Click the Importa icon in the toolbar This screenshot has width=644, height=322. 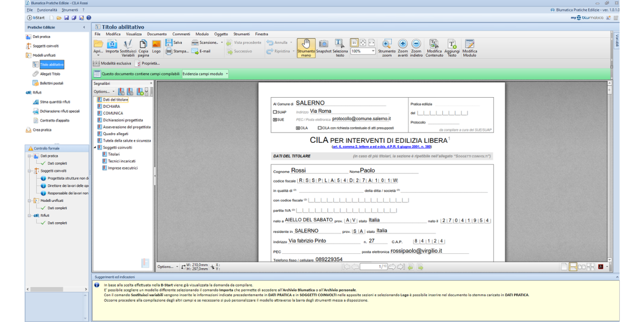point(112,44)
